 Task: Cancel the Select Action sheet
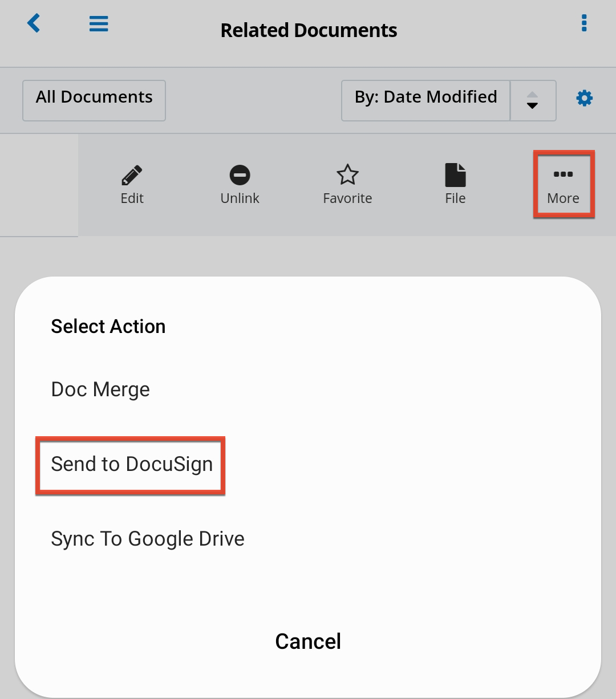(308, 641)
